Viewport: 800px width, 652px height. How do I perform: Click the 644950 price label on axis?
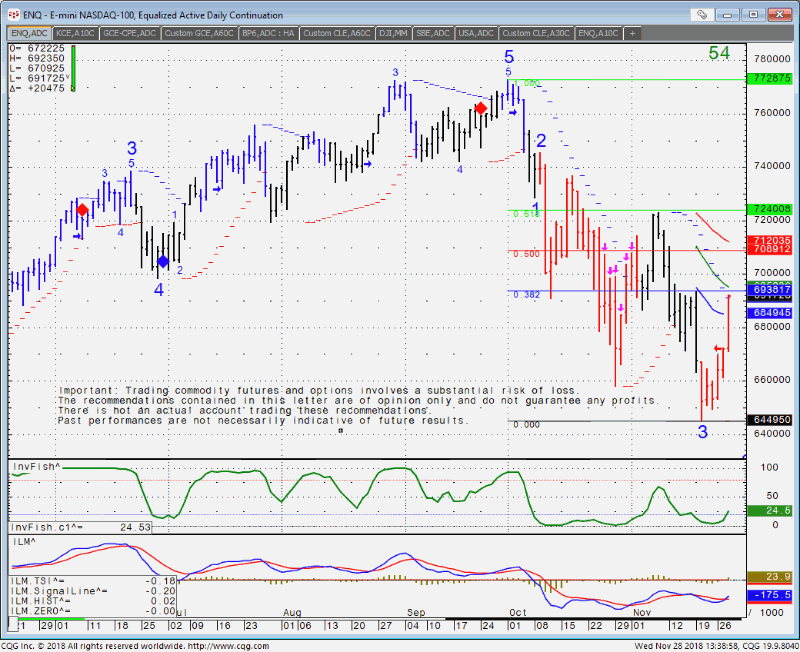tap(771, 421)
